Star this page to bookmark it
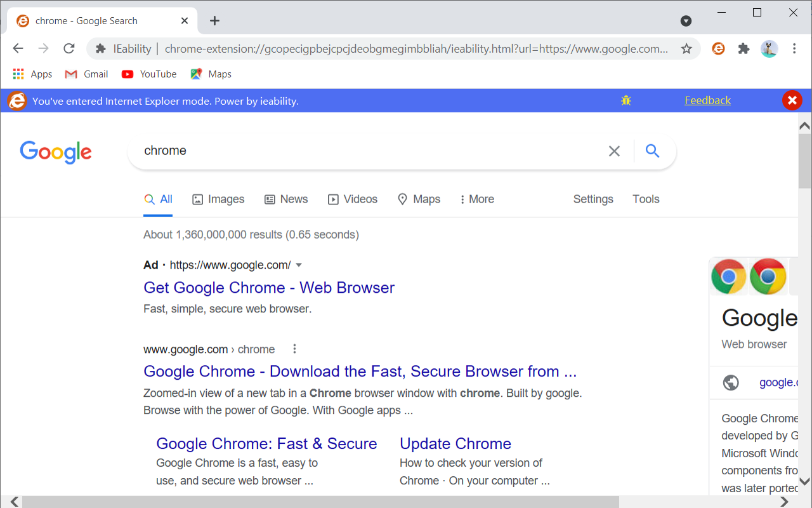Viewport: 812px width, 508px height. [x=686, y=48]
